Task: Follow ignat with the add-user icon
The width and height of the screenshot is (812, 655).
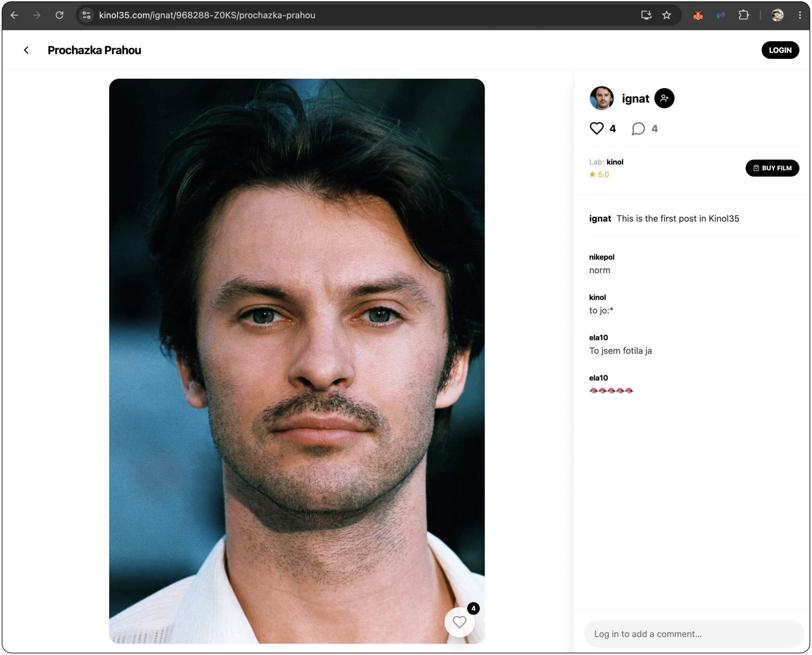Action: coord(664,98)
